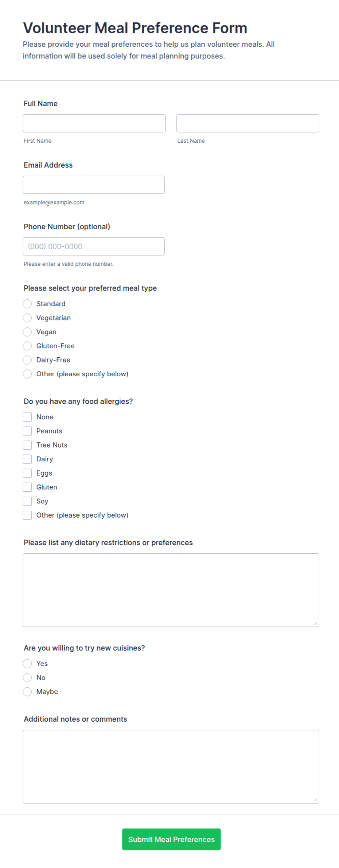339x868 pixels.
Task: Tick the Gluten allergy checkbox
Action: (27, 487)
